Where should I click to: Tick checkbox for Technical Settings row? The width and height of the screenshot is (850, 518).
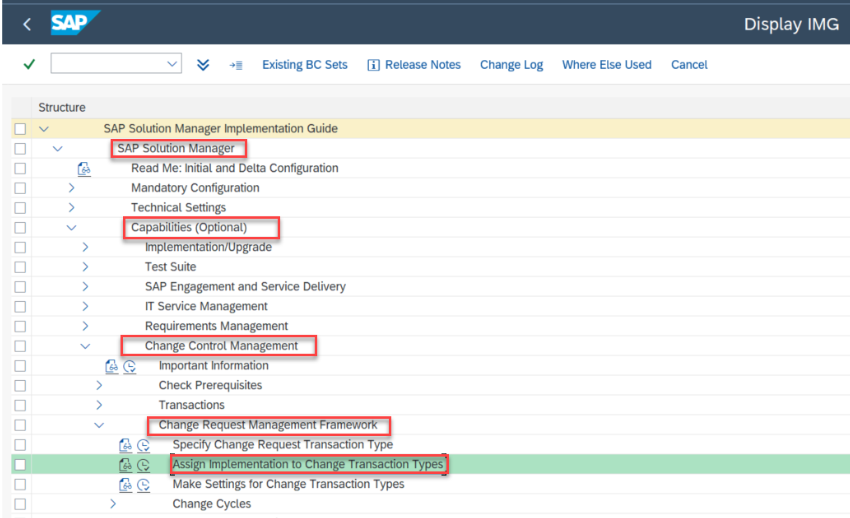pos(20,208)
